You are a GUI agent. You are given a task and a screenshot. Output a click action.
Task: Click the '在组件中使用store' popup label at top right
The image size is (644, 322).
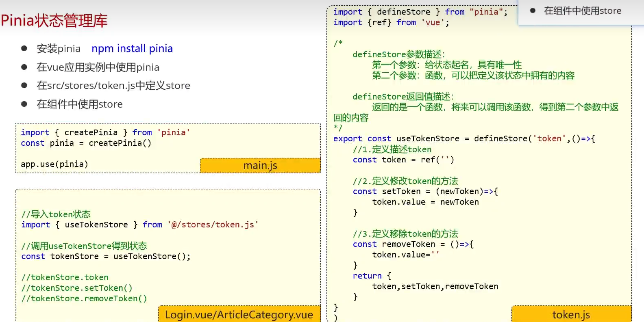[583, 11]
